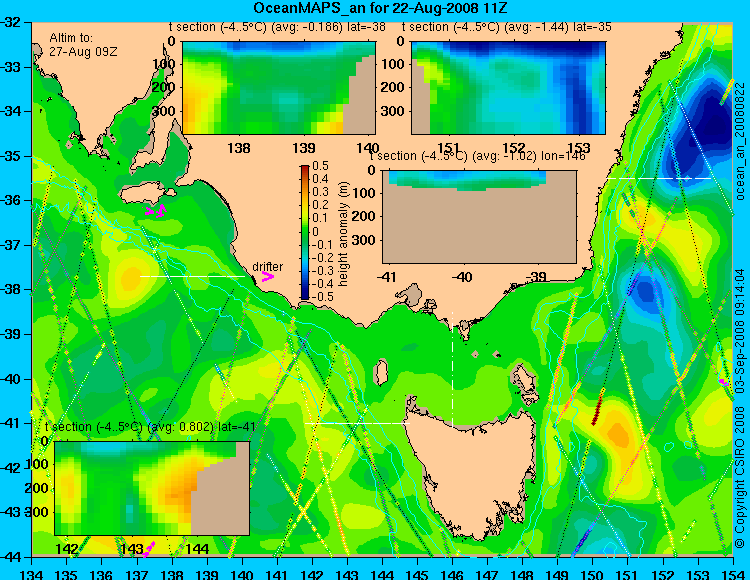Click Kangaroo Island on the map
750x580 pixels.
[146, 194]
